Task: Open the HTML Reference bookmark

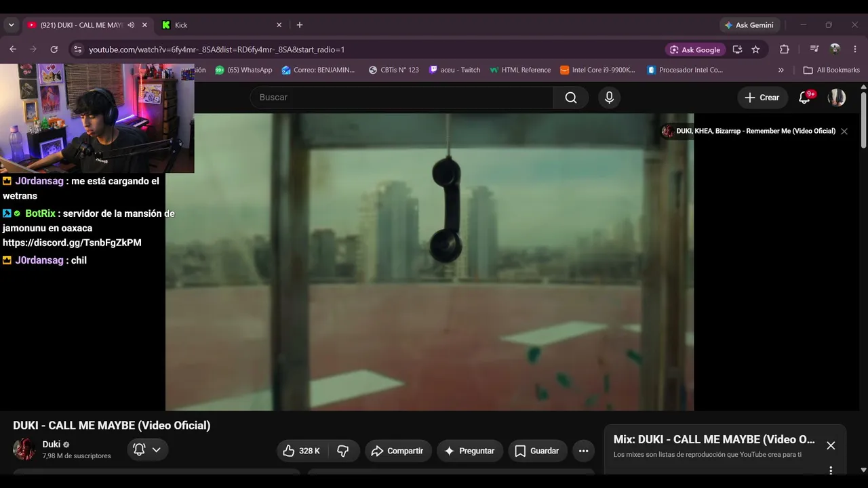Action: pos(520,70)
